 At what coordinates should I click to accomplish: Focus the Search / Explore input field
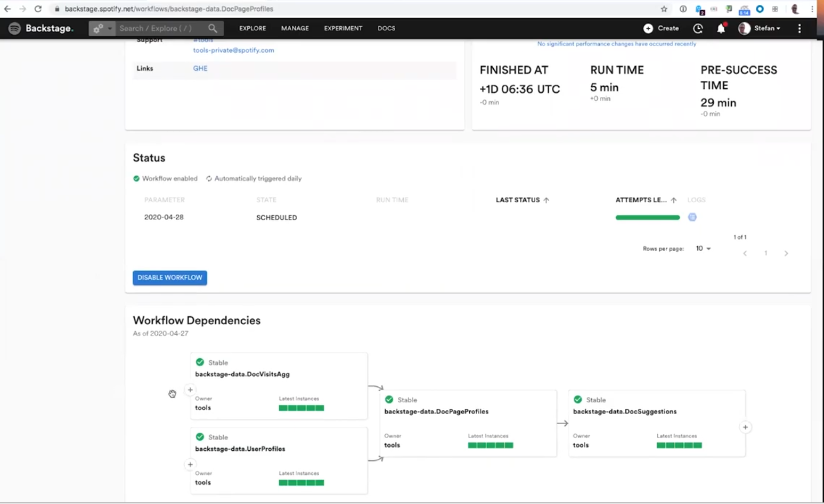point(160,28)
